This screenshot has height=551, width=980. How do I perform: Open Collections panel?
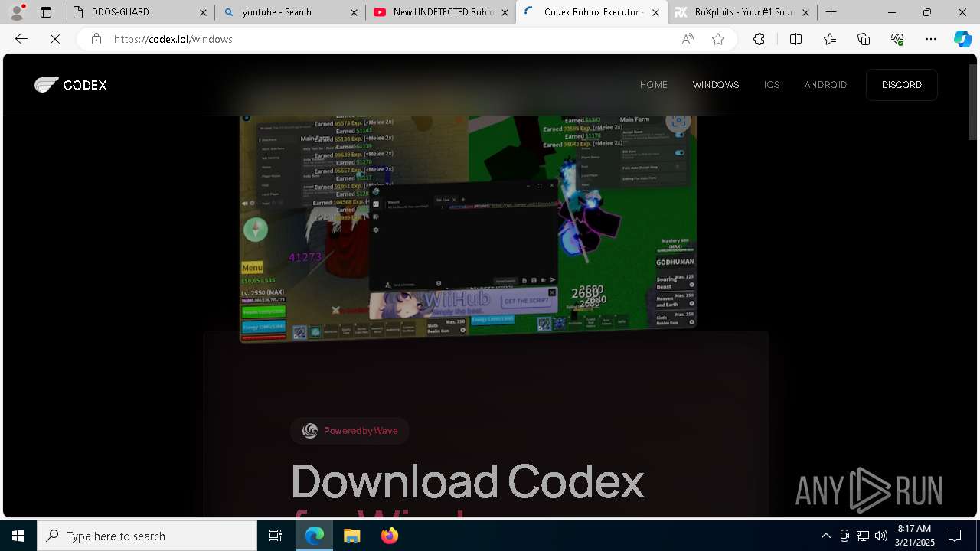864,39
